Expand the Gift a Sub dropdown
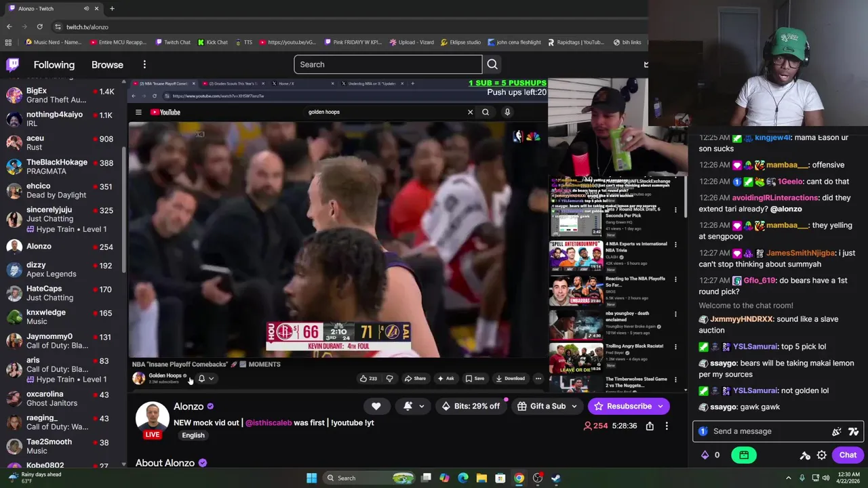The width and height of the screenshot is (868, 488). tap(574, 406)
